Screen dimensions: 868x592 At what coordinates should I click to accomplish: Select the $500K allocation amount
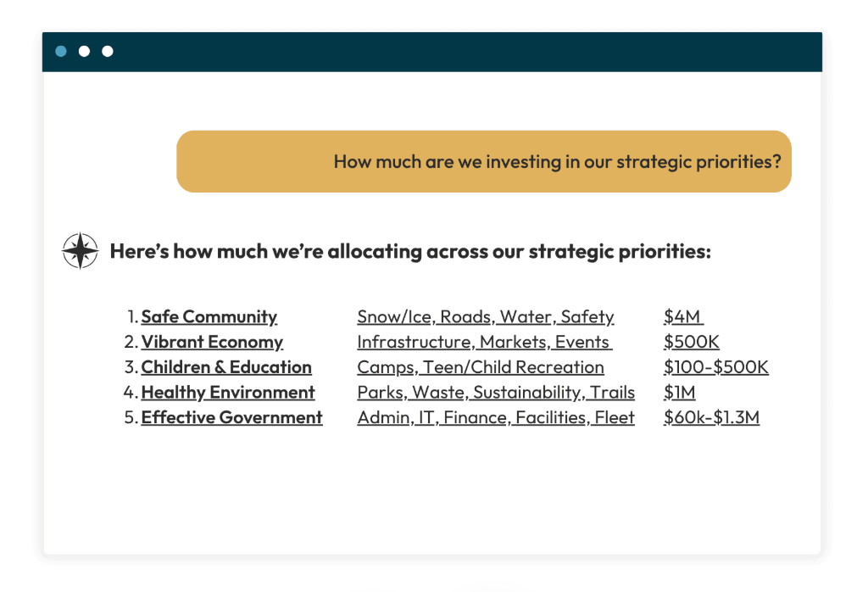point(692,343)
